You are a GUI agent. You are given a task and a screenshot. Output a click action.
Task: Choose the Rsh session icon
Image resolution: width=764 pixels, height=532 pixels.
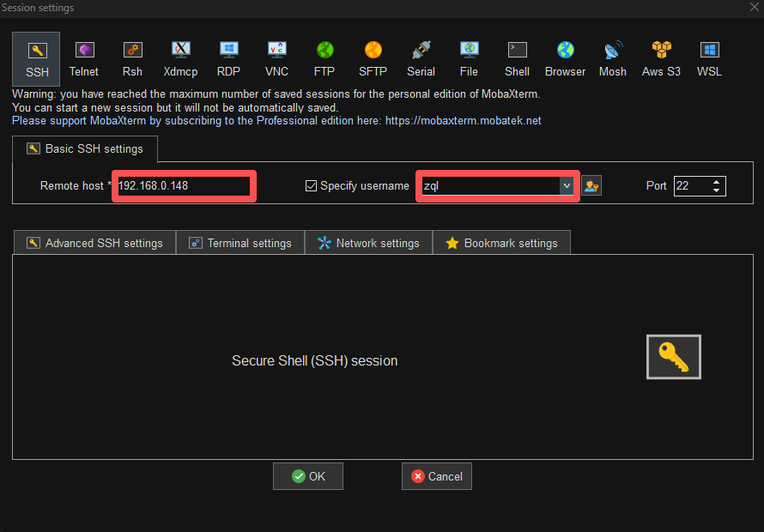coord(132,58)
